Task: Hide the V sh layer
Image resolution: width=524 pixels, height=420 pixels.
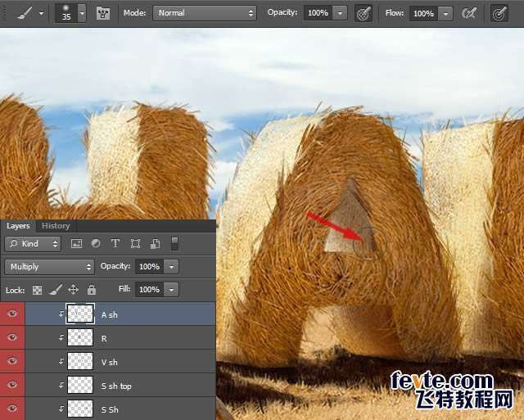Action: [x=12, y=361]
